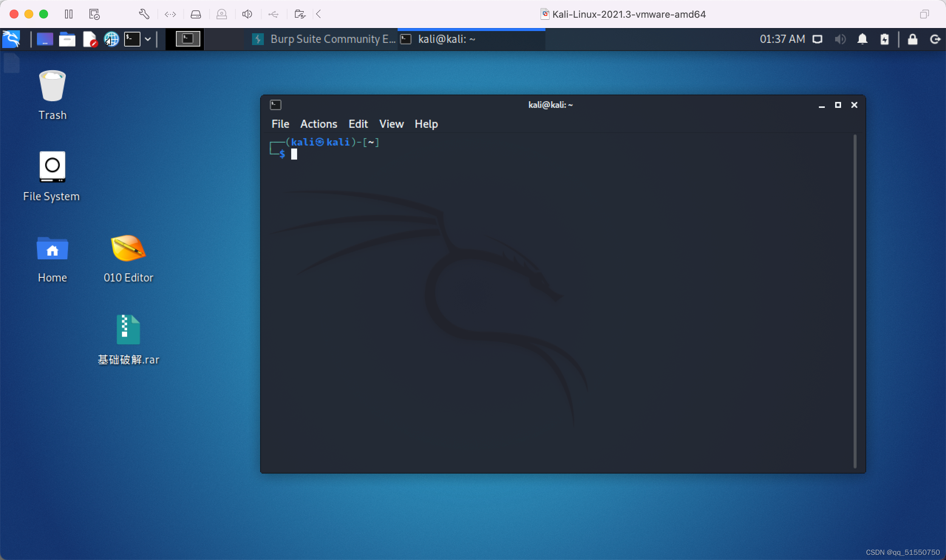Expand the terminal Actions menu

[319, 123]
